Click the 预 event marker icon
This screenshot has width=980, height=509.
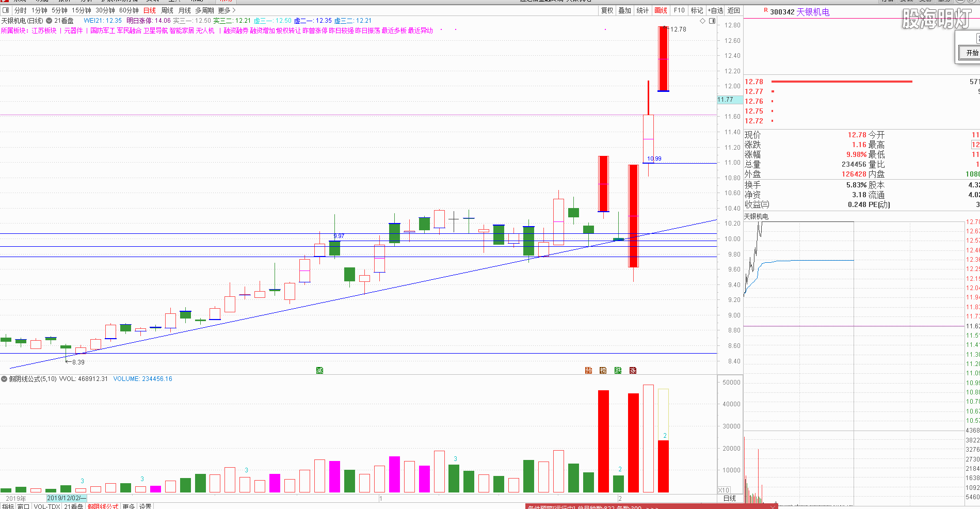pyautogui.click(x=588, y=370)
